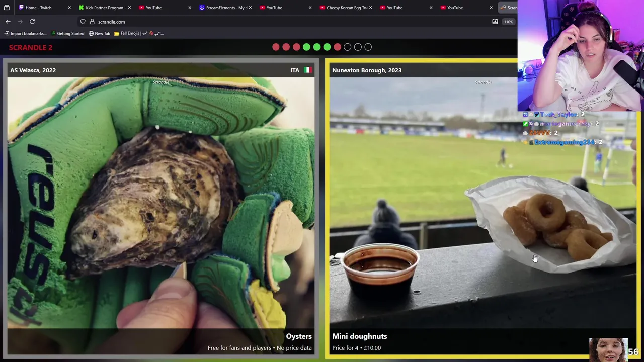This screenshot has height=362, width=644.
Task: Click the AS Velasca, 2022 heading
Action: point(33,70)
